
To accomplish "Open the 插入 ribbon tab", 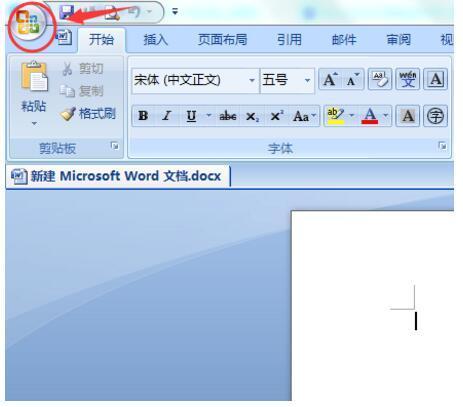I will click(x=156, y=40).
